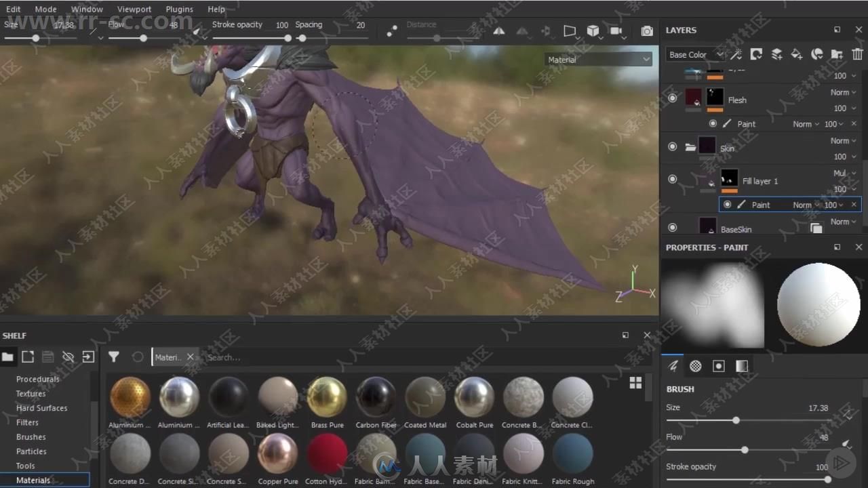Adjust the Stroke opacity slider in top toolbar
The image size is (868, 488).
point(251,38)
